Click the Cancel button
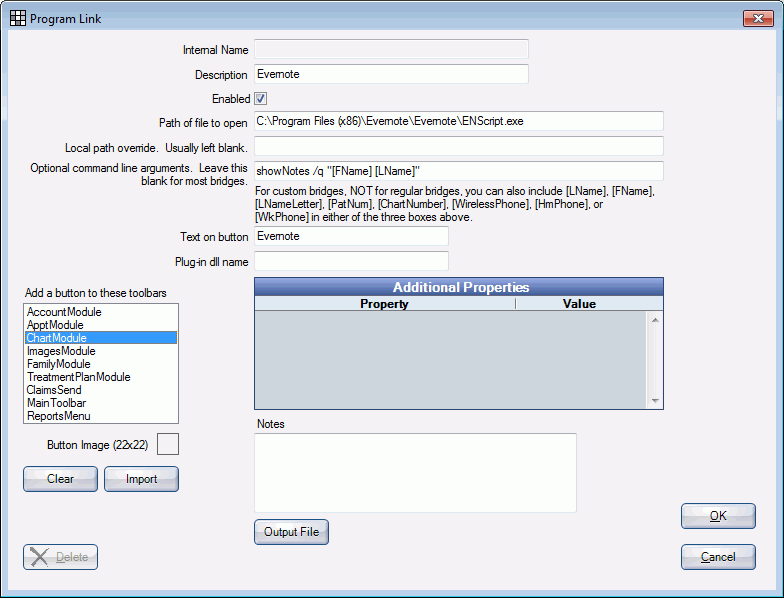Screen dimensions: 784x598 pyautogui.click(x=718, y=557)
